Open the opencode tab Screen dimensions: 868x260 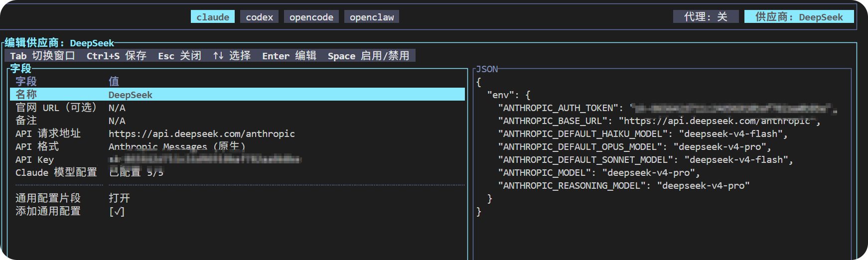[x=311, y=17]
